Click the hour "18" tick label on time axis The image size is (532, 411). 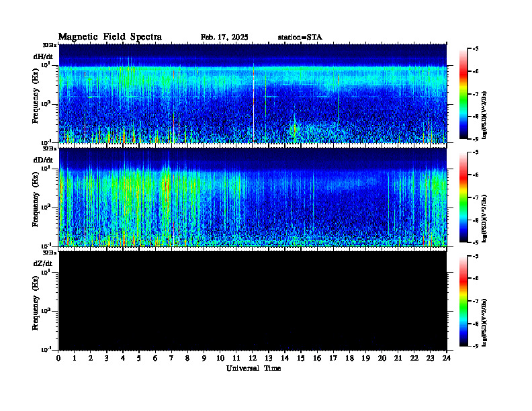350,358
